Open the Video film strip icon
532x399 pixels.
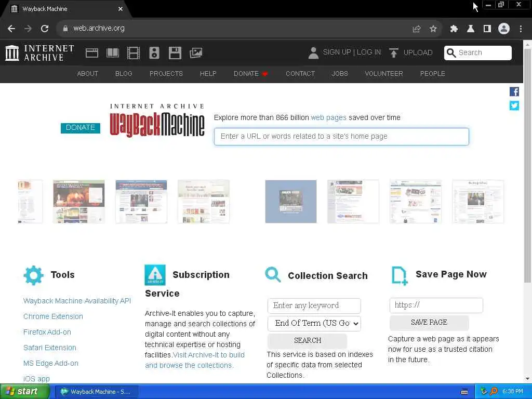[x=134, y=53]
